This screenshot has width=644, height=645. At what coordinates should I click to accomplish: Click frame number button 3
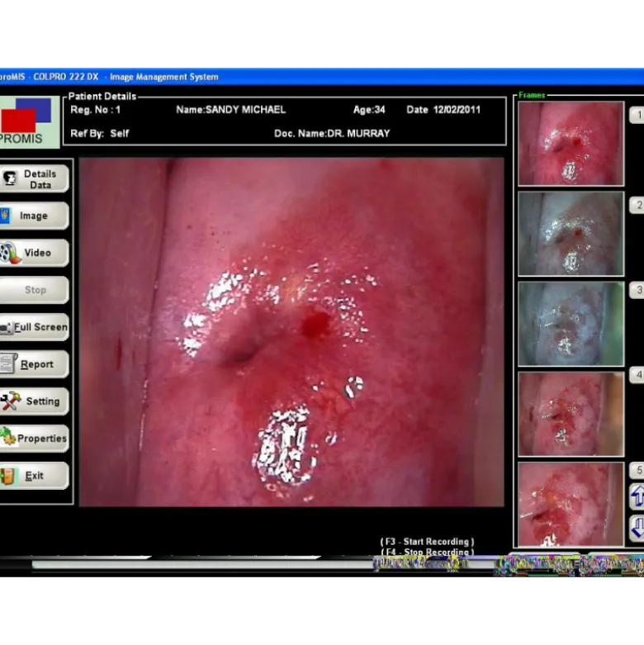pyautogui.click(x=637, y=290)
